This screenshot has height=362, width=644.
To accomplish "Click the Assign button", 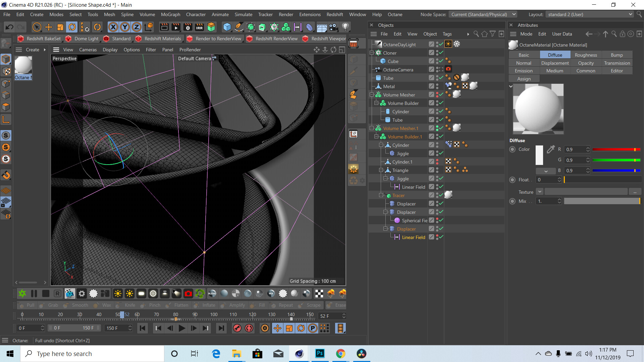I will (x=524, y=78).
